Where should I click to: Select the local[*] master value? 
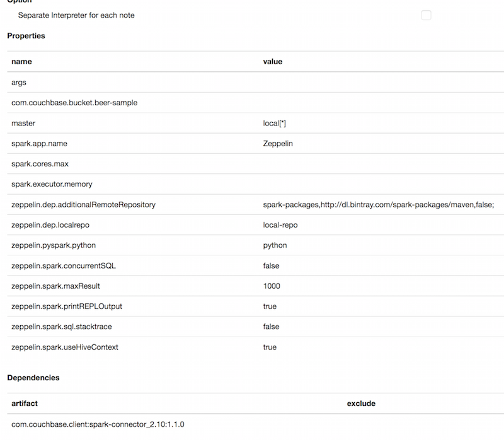pyautogui.click(x=275, y=123)
